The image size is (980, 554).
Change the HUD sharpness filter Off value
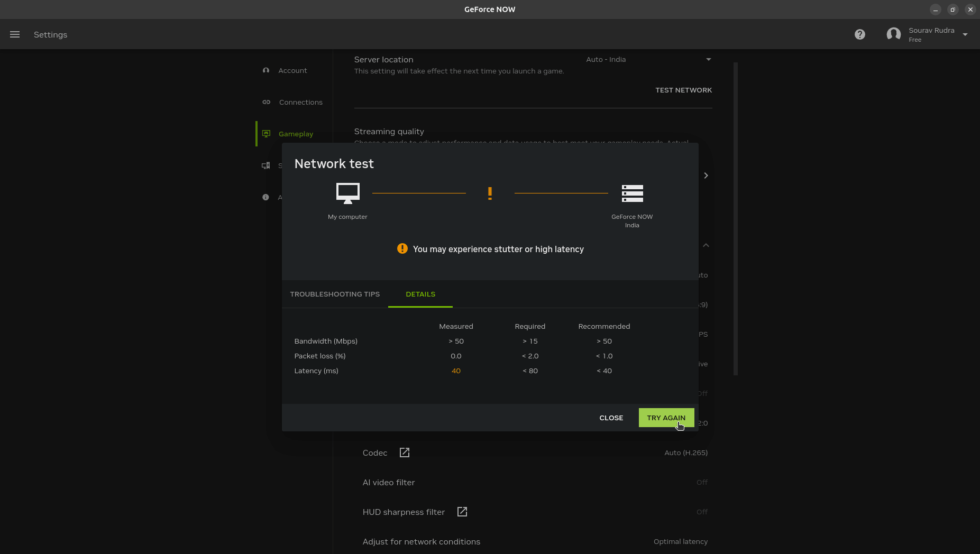pos(702,512)
